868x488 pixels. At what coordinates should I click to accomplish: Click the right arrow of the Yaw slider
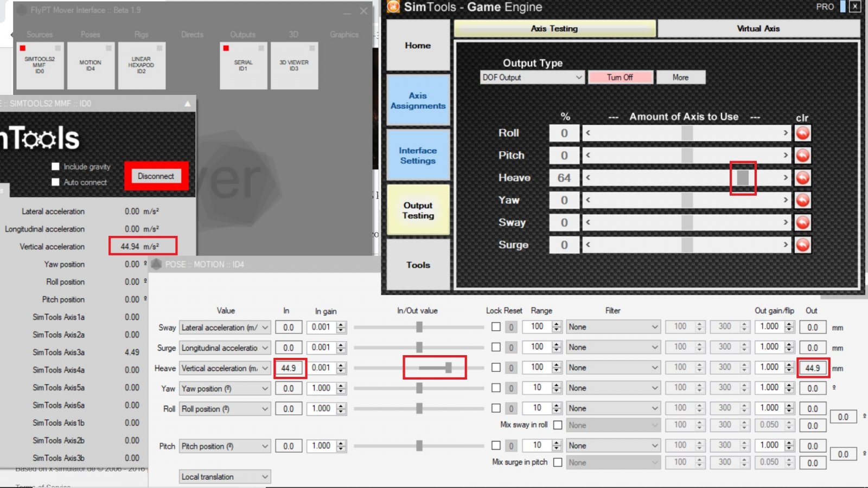tap(785, 200)
